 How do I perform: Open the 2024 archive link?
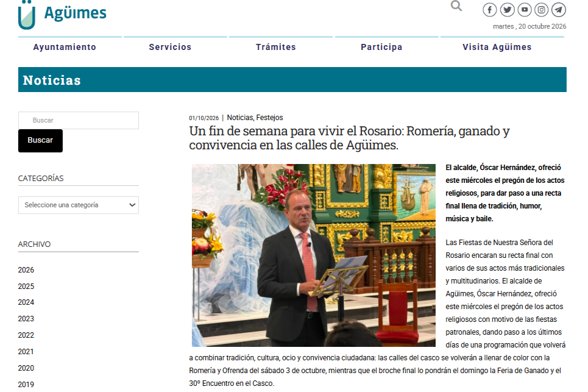[x=26, y=302]
